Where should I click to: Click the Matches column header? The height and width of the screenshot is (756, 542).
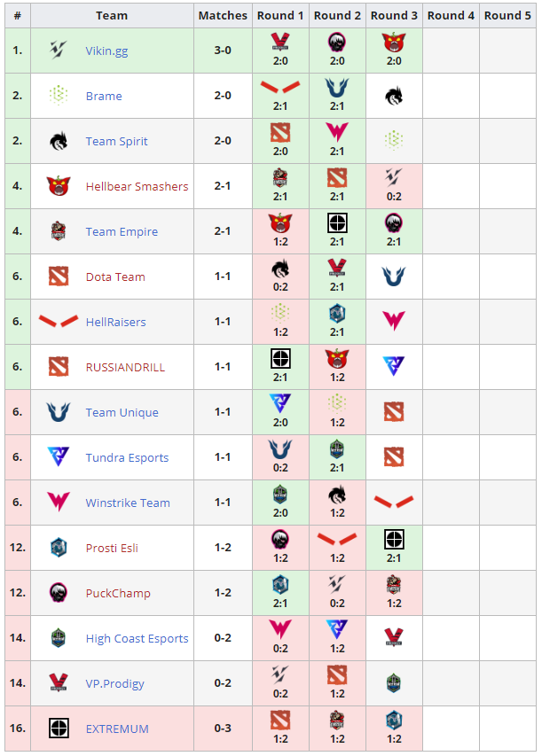pyautogui.click(x=223, y=15)
